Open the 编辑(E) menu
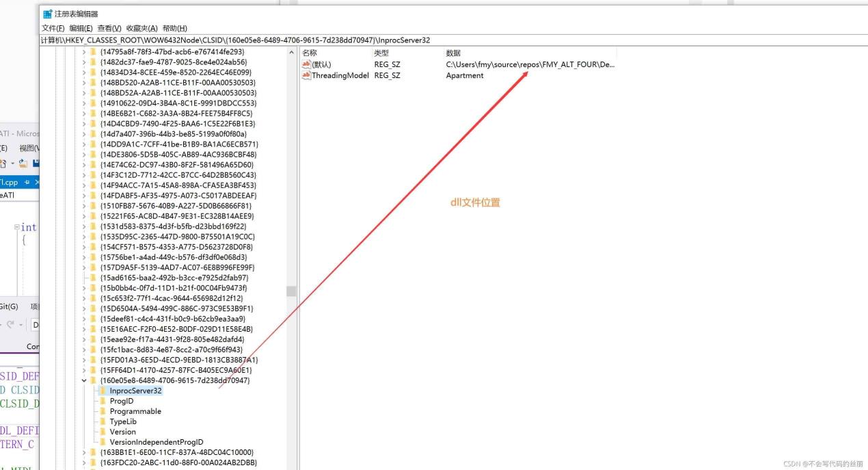 [81, 28]
